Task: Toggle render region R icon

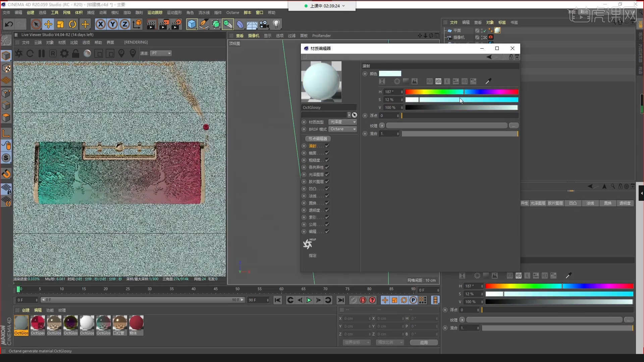Action: coord(53,53)
